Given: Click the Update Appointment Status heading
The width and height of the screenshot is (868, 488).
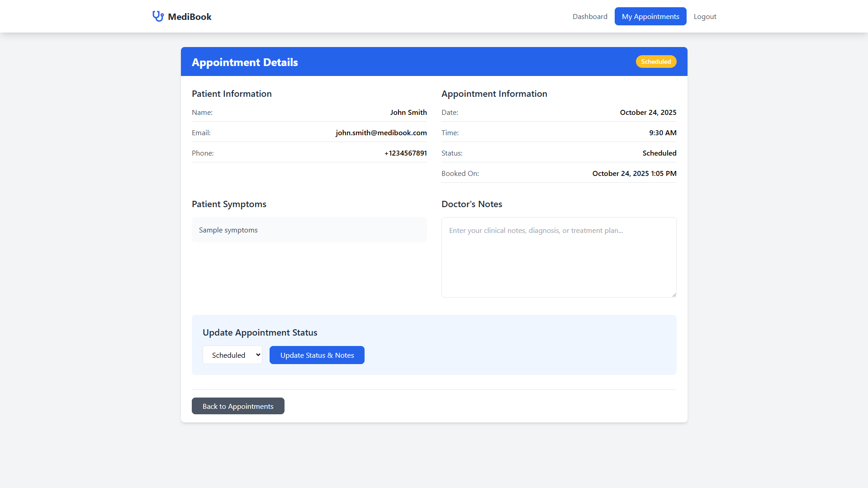Looking at the screenshot, I should (260, 332).
